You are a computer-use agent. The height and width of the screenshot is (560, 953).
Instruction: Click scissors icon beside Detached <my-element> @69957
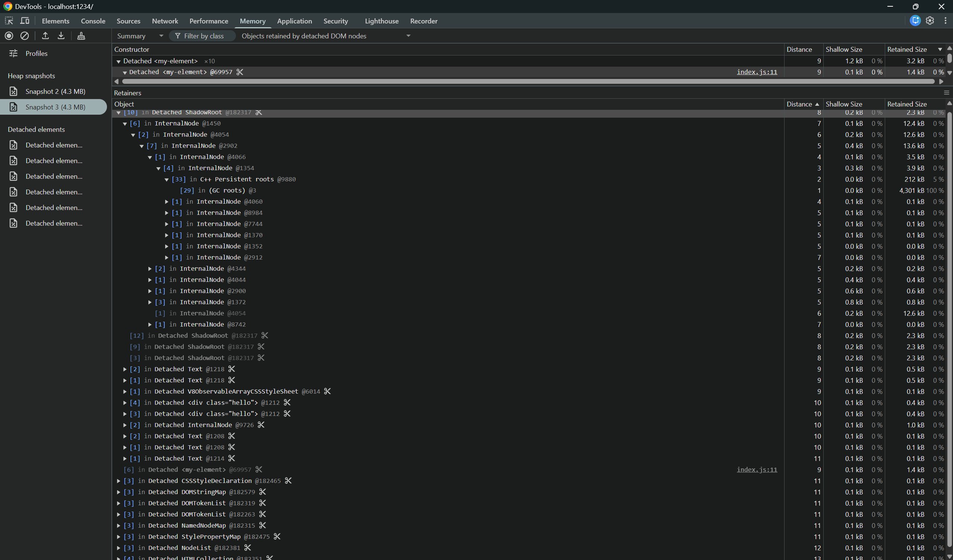click(240, 72)
